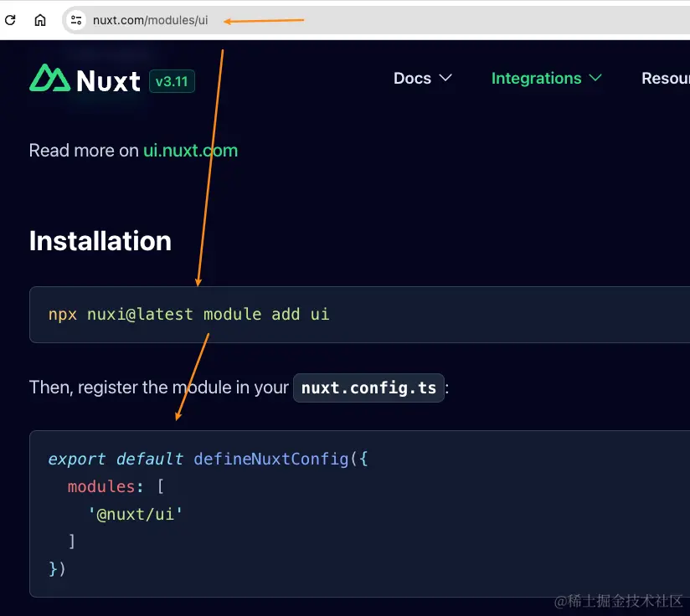Click the Installation section heading
690x616 pixels.
coord(100,241)
